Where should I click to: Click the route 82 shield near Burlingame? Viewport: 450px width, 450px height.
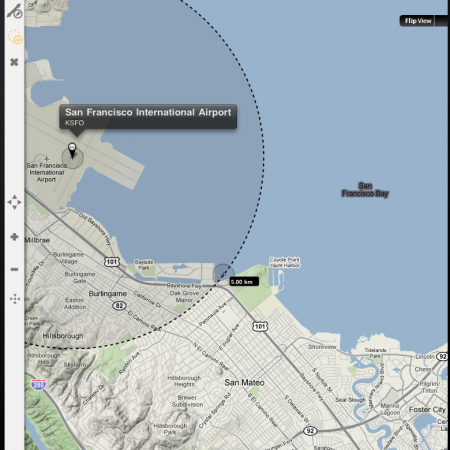click(119, 305)
